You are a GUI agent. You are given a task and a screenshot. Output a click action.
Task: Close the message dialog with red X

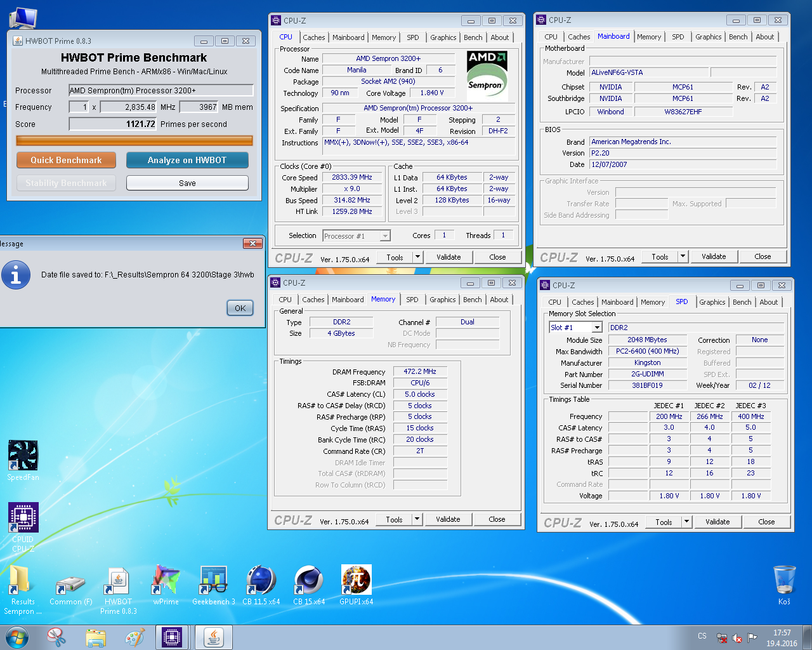(252, 243)
